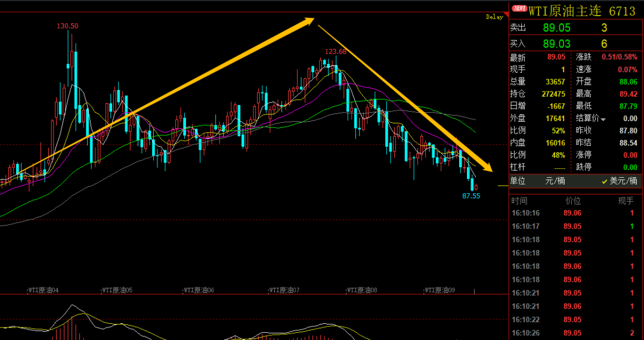This screenshot has width=644, height=340.
Task: Click the Delay indicator above the chart
Action: [494, 17]
